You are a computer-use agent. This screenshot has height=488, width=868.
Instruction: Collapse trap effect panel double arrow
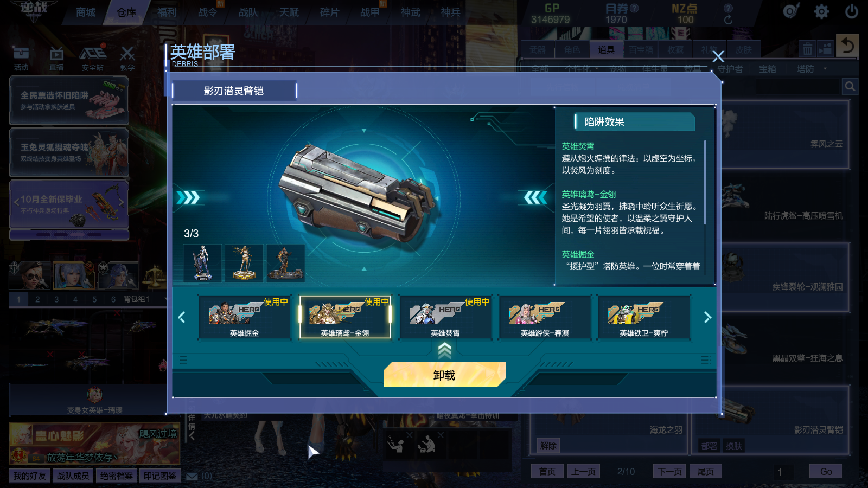[535, 197]
